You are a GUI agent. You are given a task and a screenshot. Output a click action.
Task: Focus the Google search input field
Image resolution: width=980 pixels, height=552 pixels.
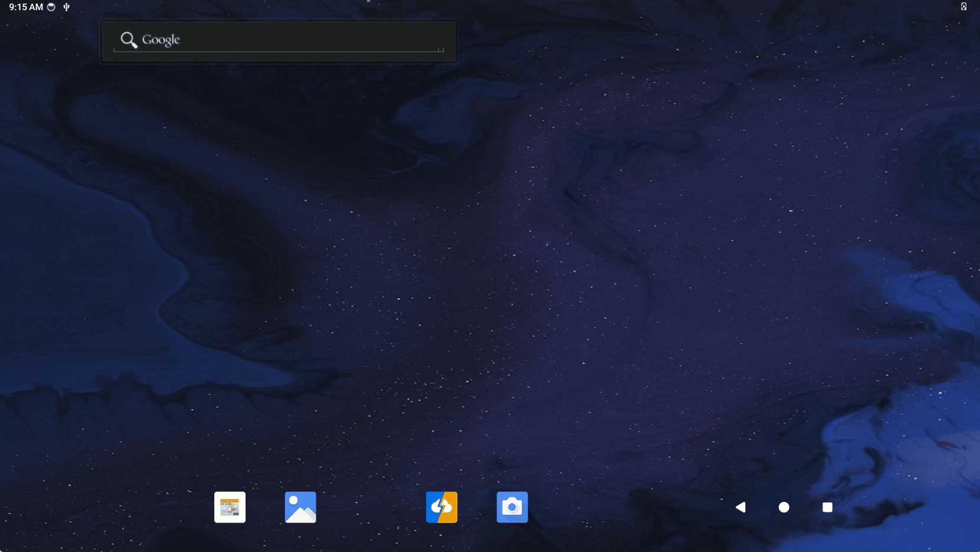295,40
